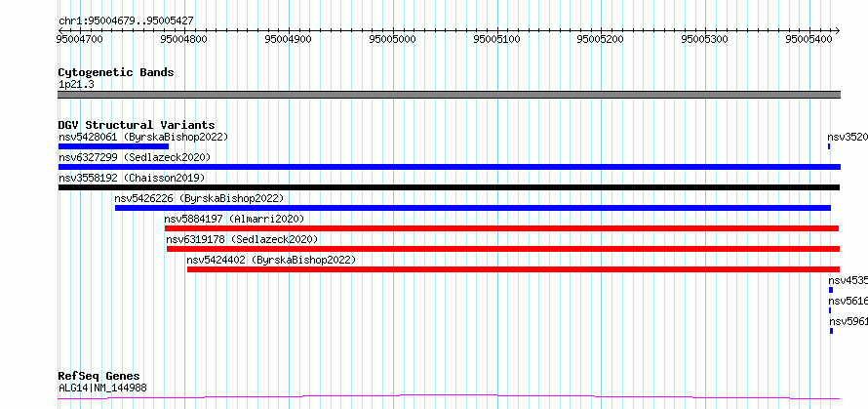Click the truncated nsv5961 variant label
The height and width of the screenshot is (409, 868).
point(848,321)
